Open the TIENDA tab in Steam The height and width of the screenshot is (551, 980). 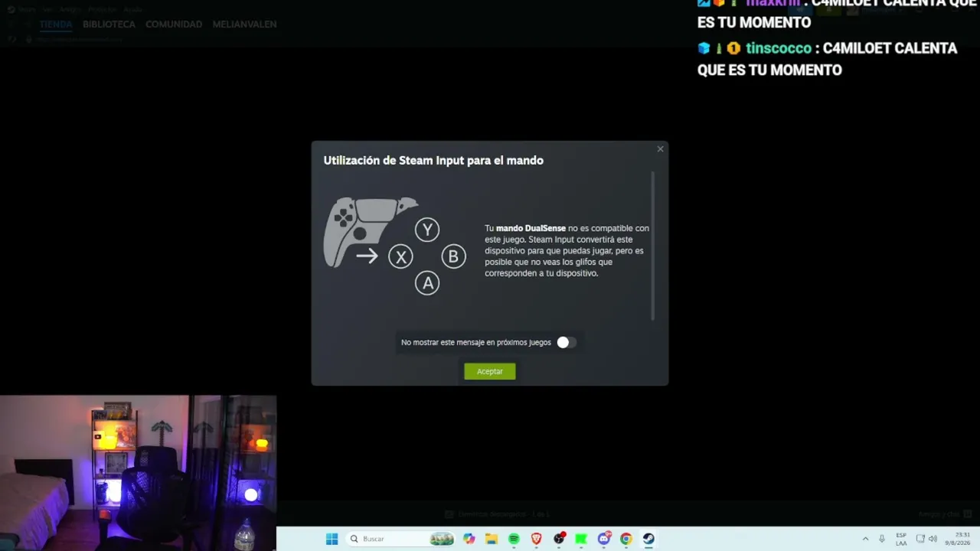coord(56,24)
